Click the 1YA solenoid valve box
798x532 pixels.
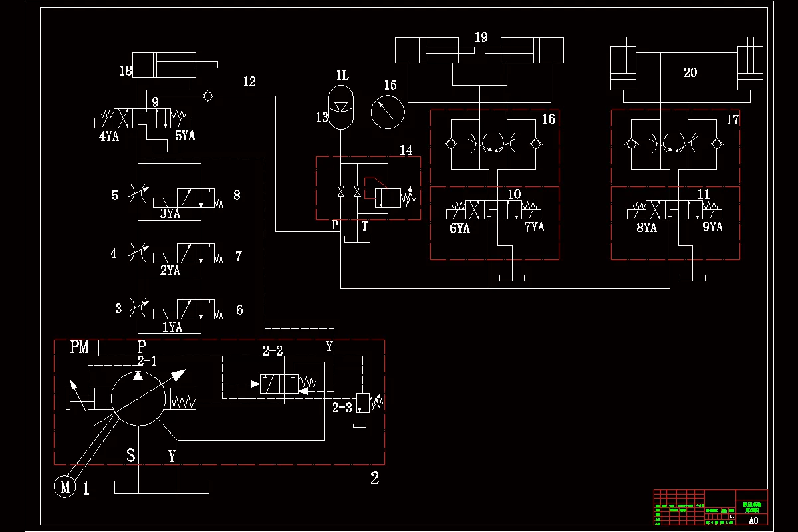point(189,311)
